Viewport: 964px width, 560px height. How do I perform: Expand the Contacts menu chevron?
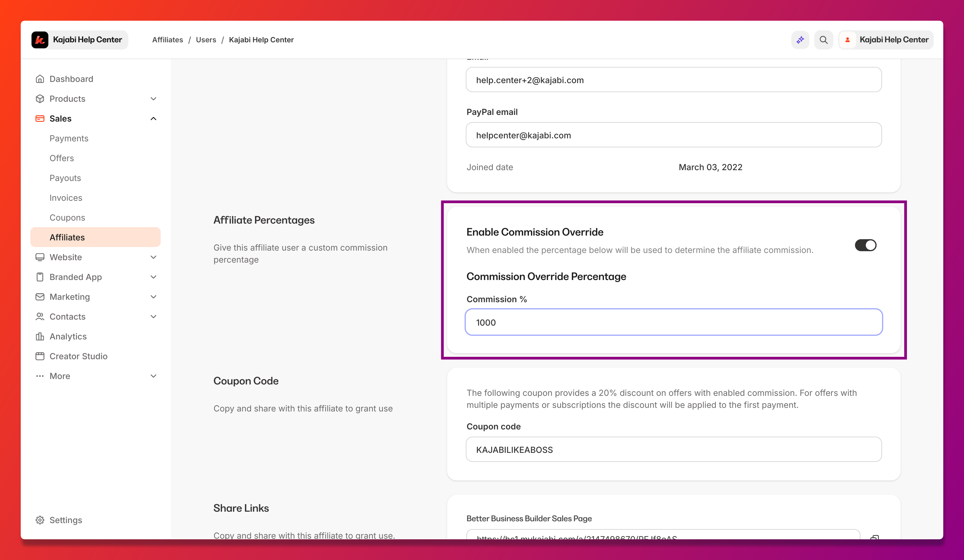pyautogui.click(x=153, y=317)
